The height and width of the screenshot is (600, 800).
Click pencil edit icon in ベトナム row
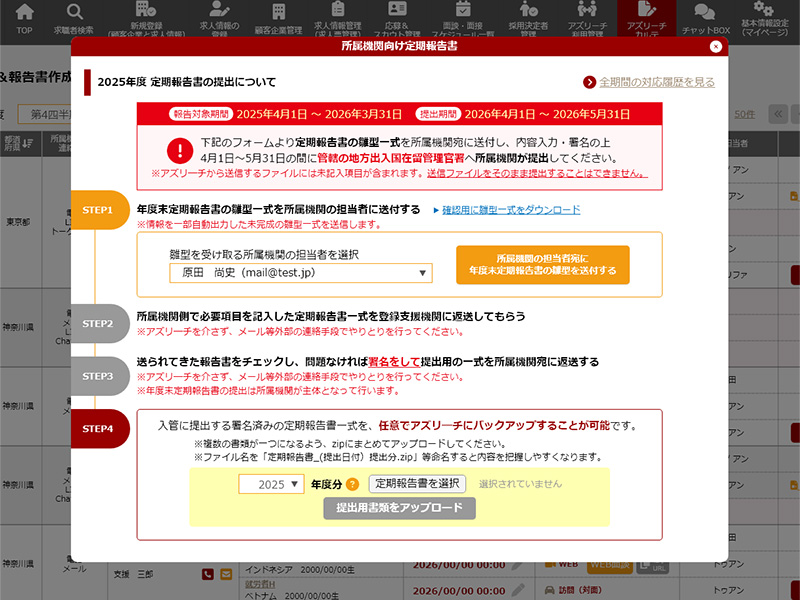517,590
